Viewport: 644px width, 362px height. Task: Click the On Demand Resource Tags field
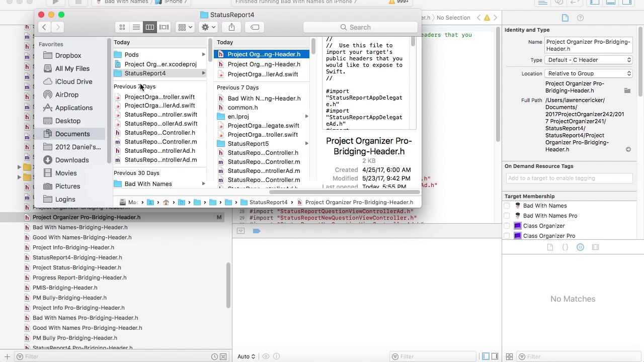pyautogui.click(x=569, y=178)
